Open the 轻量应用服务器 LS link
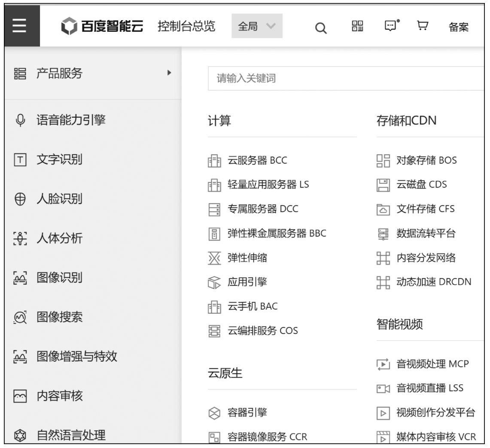Image resolution: width=490 pixels, height=448 pixels. coord(268,185)
